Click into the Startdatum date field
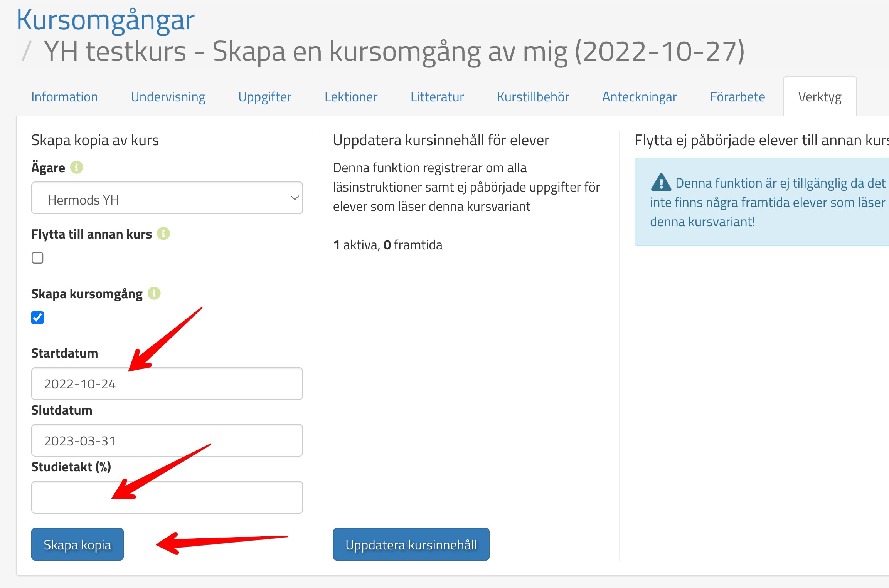The width and height of the screenshot is (889, 588). (167, 384)
